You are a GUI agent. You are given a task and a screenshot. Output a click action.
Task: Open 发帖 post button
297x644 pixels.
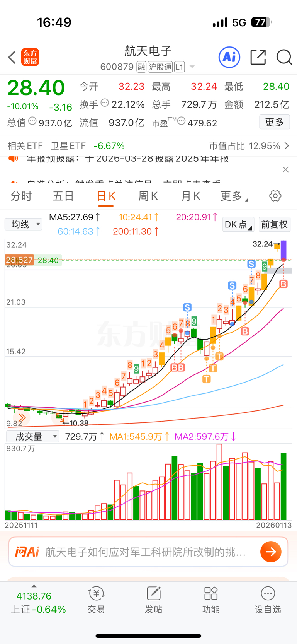point(154,600)
